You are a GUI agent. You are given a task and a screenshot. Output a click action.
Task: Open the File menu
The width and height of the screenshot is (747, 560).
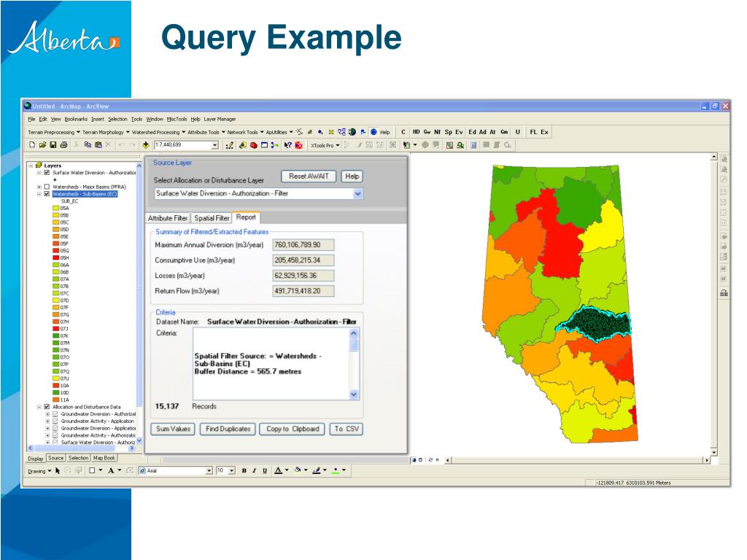click(31, 119)
